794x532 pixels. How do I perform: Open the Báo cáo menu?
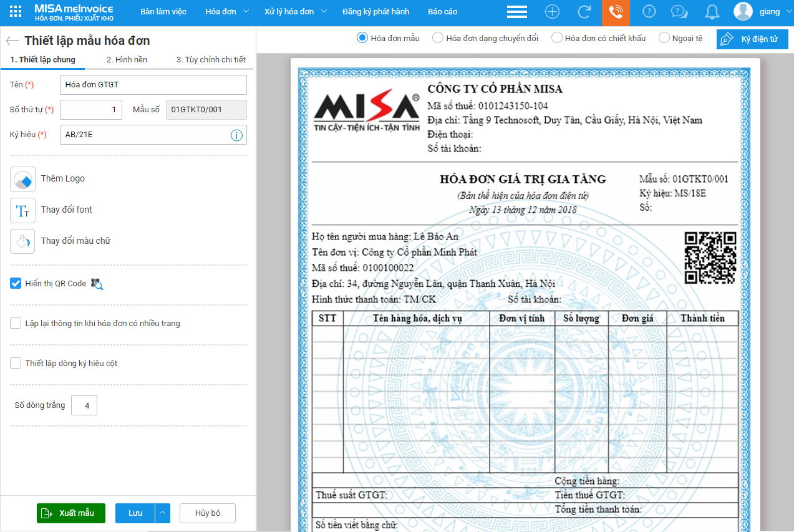442,12
